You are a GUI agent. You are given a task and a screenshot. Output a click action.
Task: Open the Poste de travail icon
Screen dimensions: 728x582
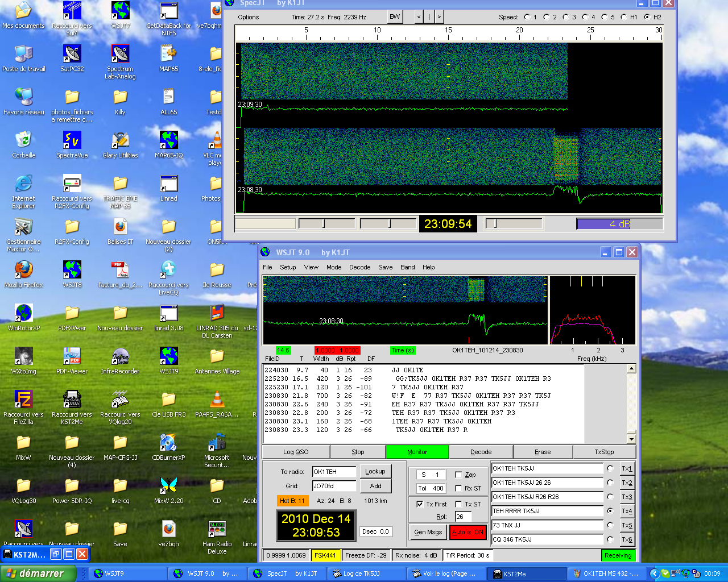pyautogui.click(x=23, y=59)
